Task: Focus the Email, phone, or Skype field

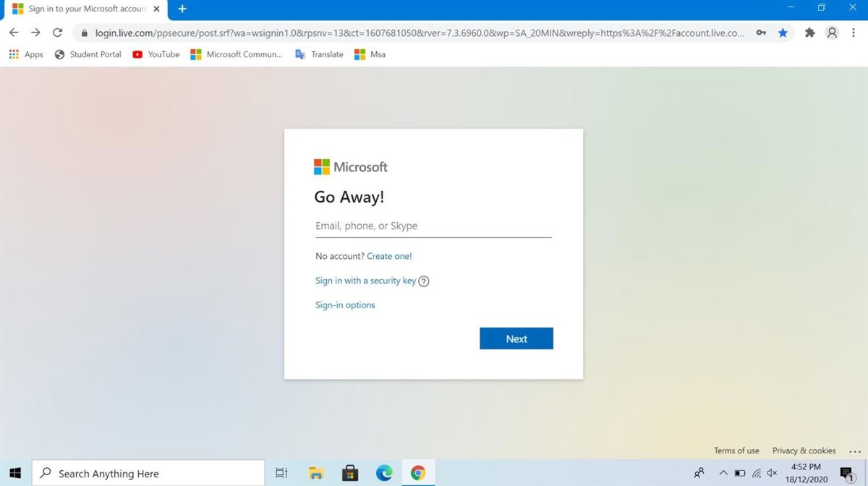Action: [x=433, y=226]
